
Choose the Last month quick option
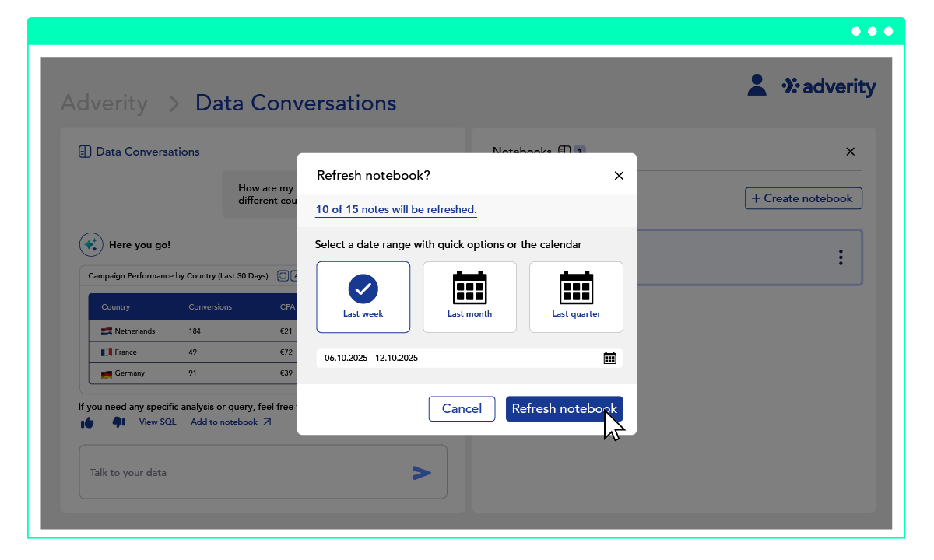pyautogui.click(x=469, y=296)
